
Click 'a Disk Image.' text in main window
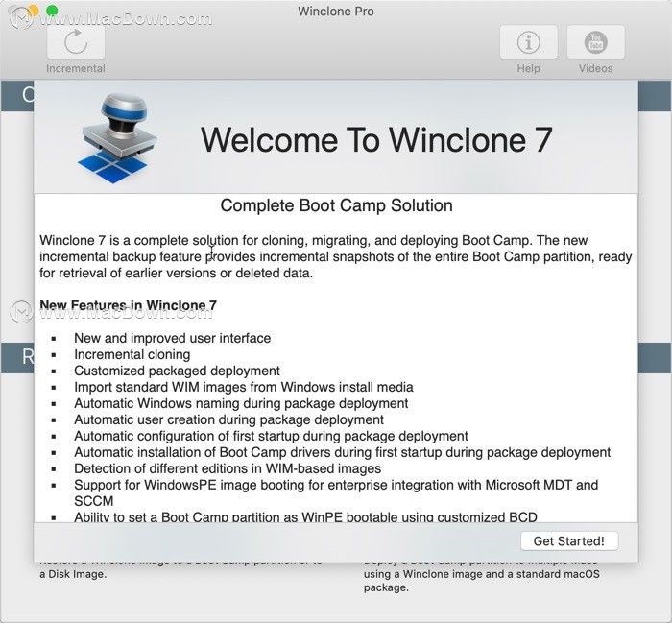click(x=73, y=574)
